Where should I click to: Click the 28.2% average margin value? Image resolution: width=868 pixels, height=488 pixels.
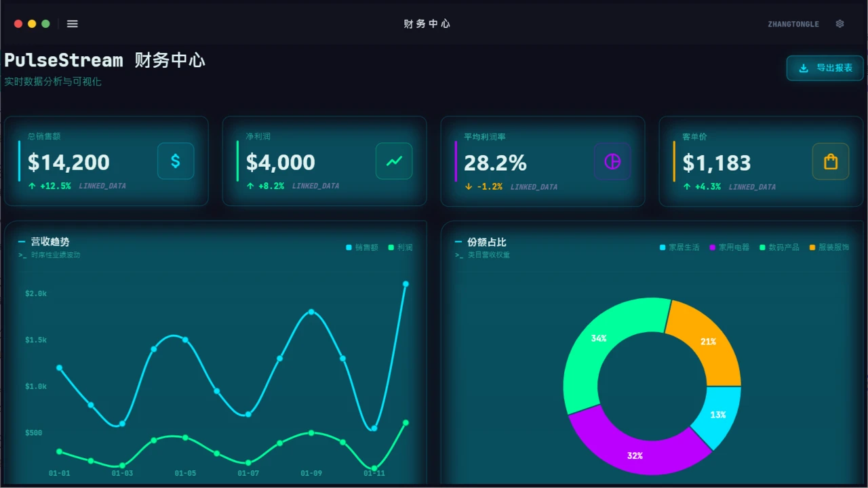click(495, 163)
